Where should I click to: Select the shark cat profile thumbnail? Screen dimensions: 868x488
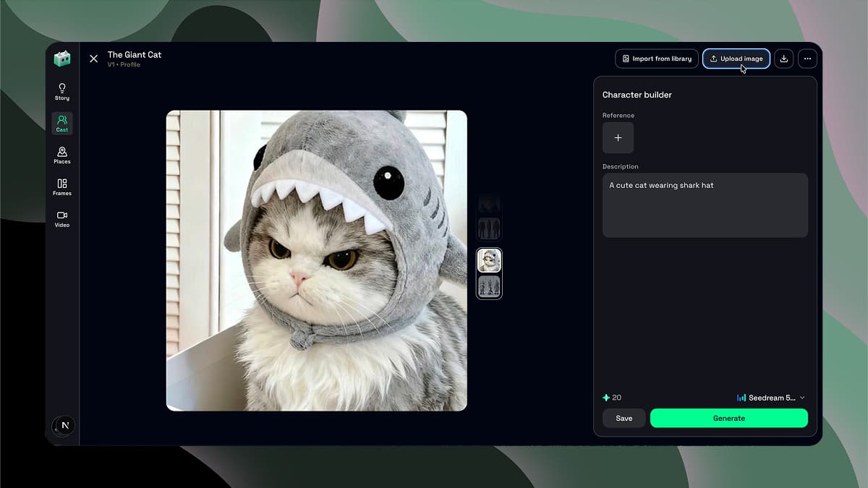[x=490, y=261]
